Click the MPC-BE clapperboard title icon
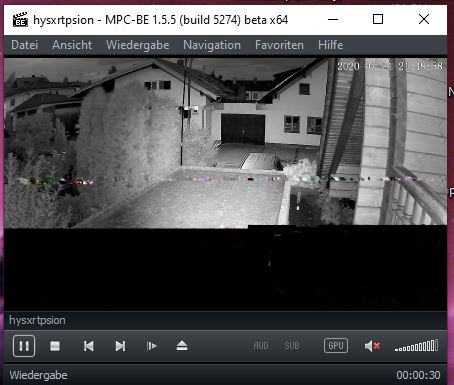This screenshot has height=385, width=454. 20,20
